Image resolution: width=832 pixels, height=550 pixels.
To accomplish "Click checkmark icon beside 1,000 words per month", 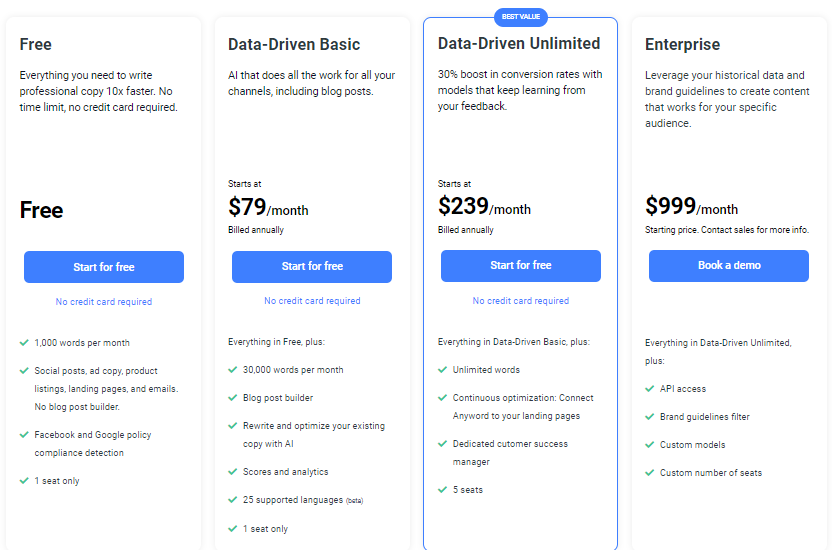I will [x=24, y=343].
